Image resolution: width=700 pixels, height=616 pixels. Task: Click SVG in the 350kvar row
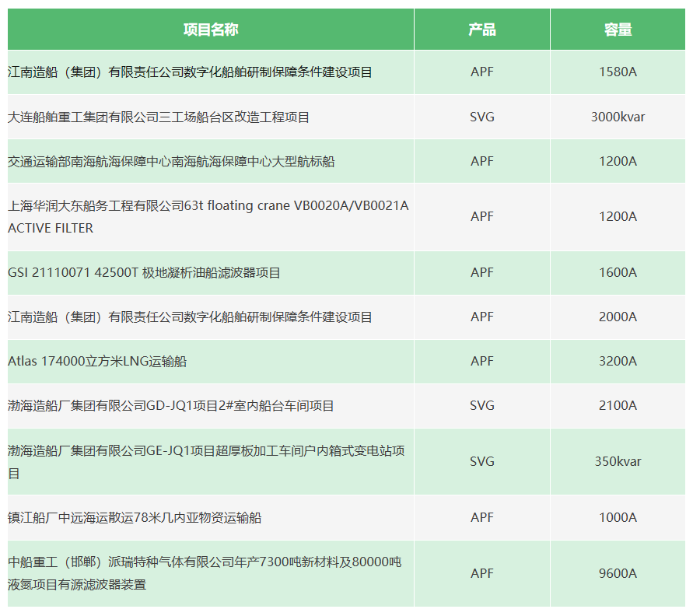(x=482, y=461)
